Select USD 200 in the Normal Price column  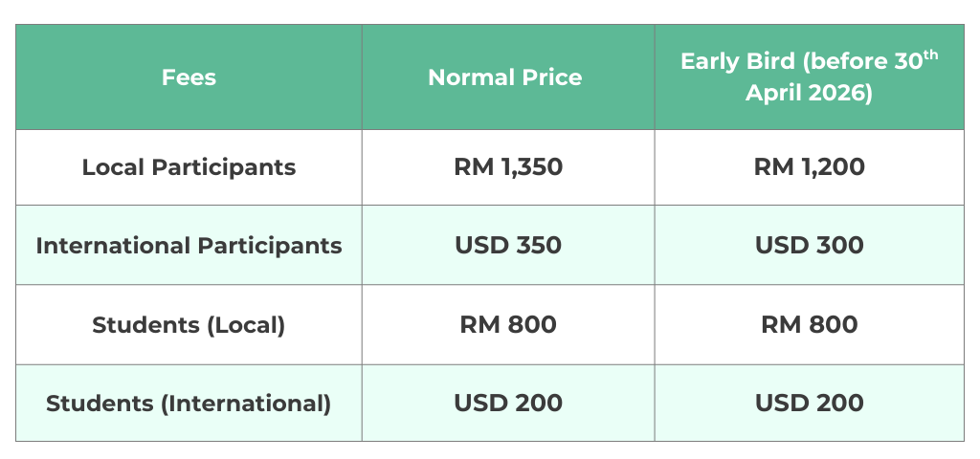coord(508,403)
